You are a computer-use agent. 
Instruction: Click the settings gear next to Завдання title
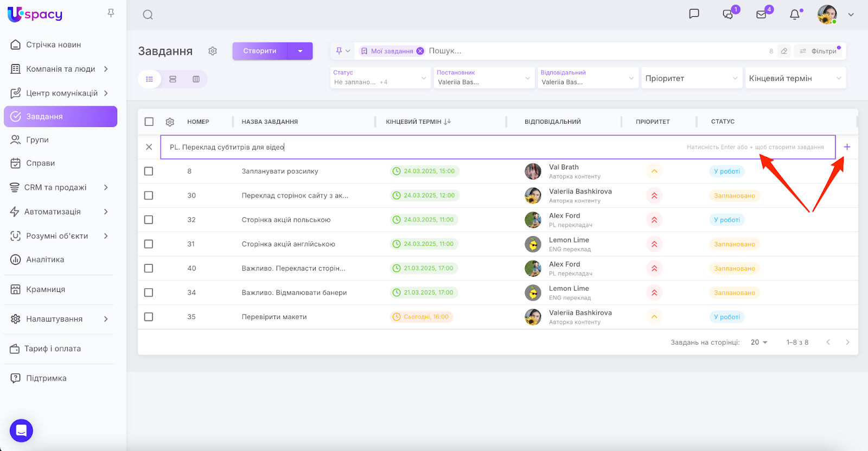pos(213,51)
